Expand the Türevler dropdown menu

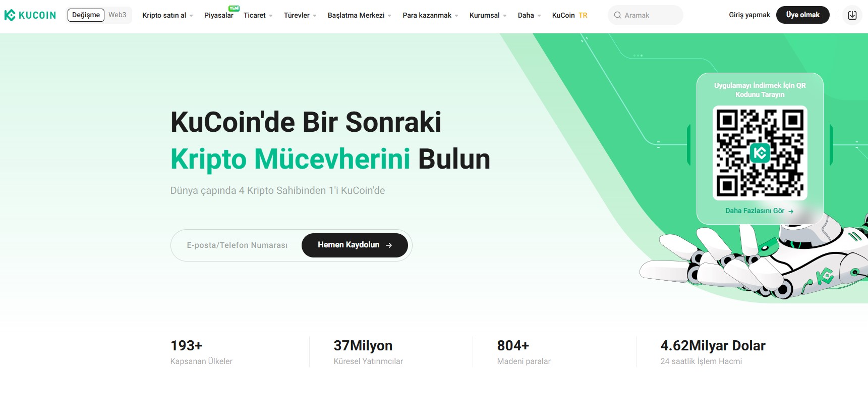(x=300, y=16)
